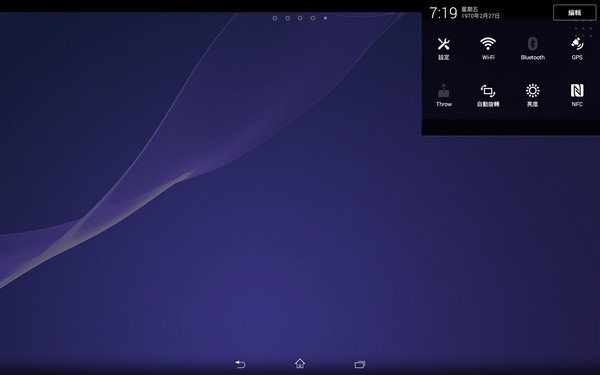600x375 pixels.
Task: Switch to the second home page indicator
Action: click(x=287, y=18)
